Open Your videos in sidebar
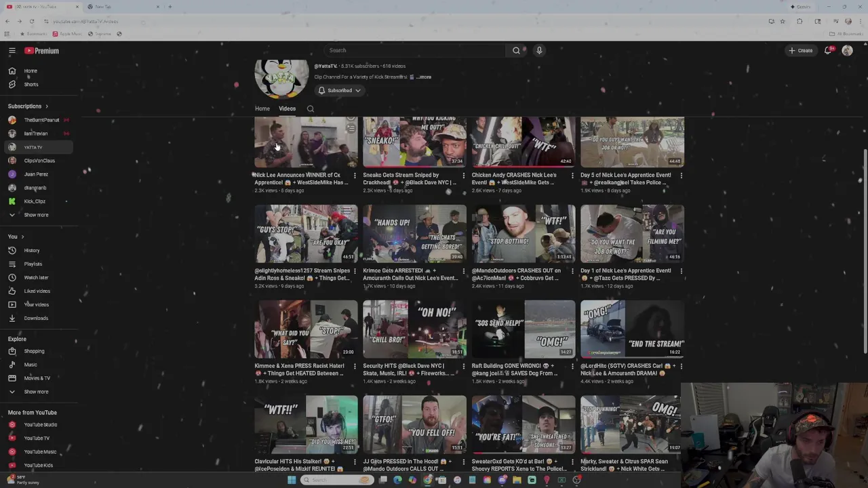The height and width of the screenshot is (488, 868). 36,304
